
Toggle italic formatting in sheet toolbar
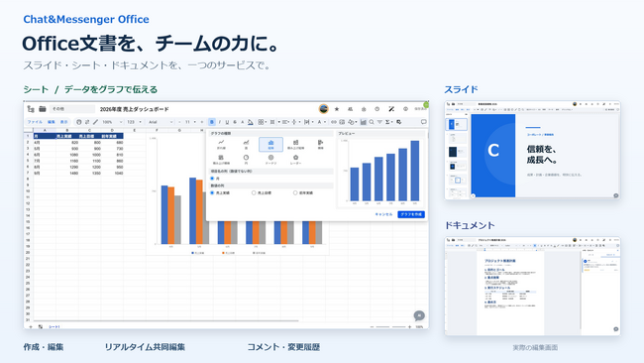pos(220,122)
